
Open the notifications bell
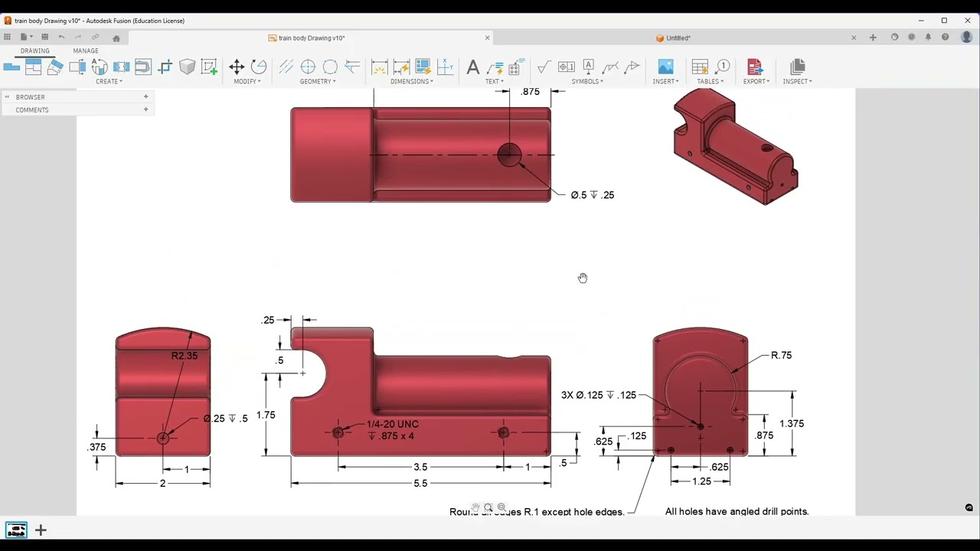tap(928, 37)
